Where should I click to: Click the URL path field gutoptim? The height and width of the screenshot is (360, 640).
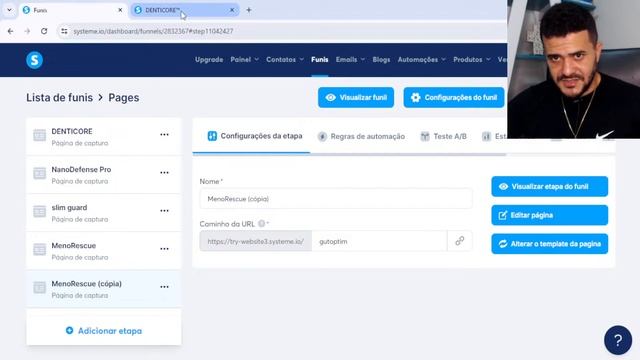pyautogui.click(x=379, y=241)
